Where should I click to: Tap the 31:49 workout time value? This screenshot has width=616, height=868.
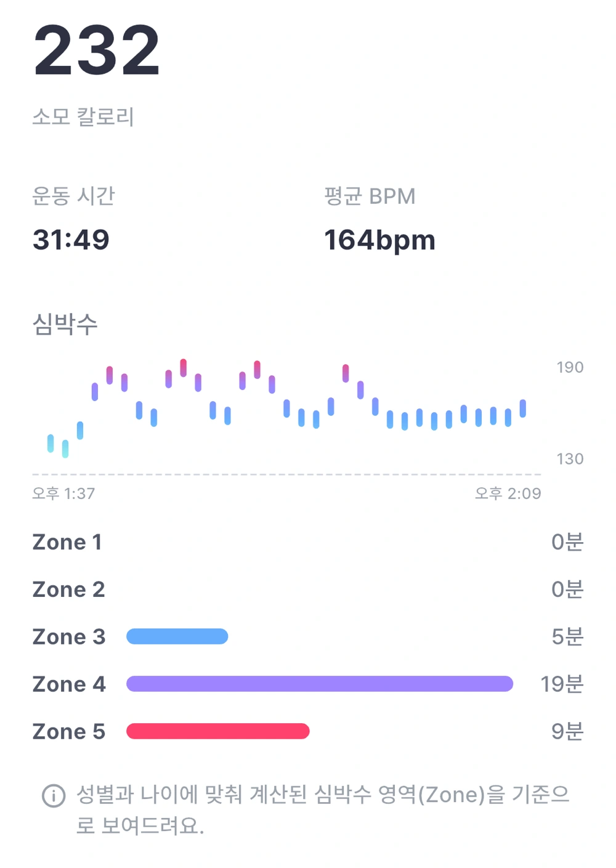click(71, 240)
